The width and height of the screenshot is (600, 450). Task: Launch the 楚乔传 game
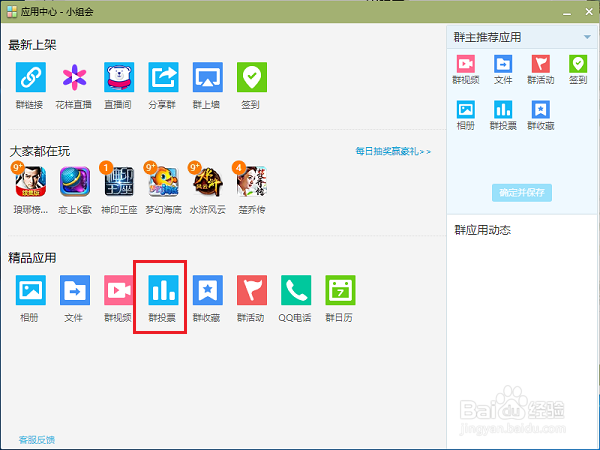(252, 181)
